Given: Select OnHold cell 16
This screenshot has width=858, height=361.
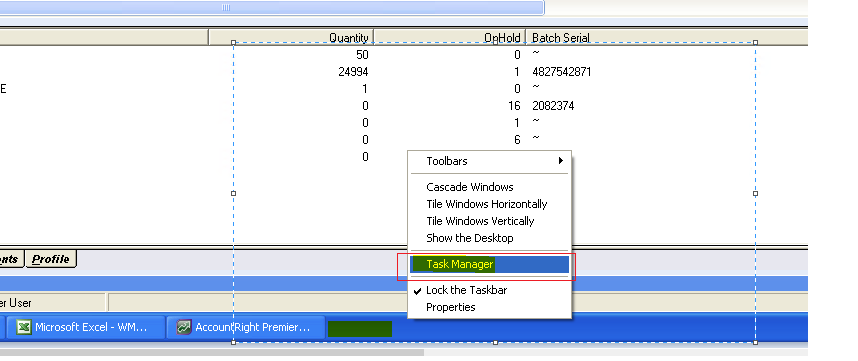Looking at the screenshot, I should (x=514, y=106).
